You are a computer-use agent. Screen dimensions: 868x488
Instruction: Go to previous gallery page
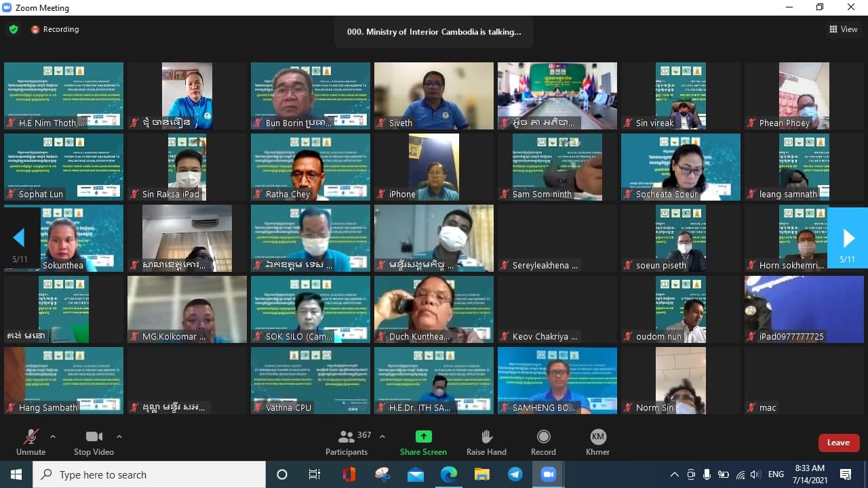tap(19, 238)
